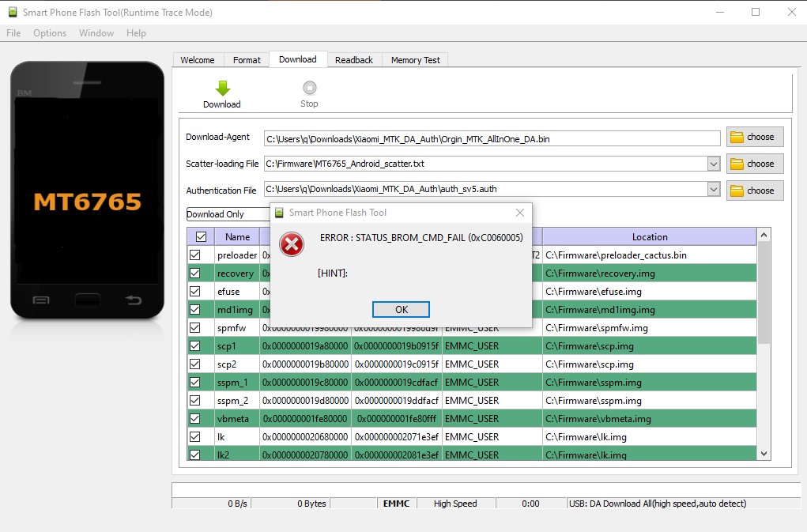This screenshot has height=532, width=807.
Task: Expand the Scatter-loading File dropdown
Action: pyautogui.click(x=714, y=164)
